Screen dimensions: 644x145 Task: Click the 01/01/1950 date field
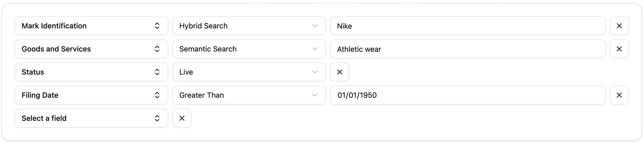click(468, 95)
